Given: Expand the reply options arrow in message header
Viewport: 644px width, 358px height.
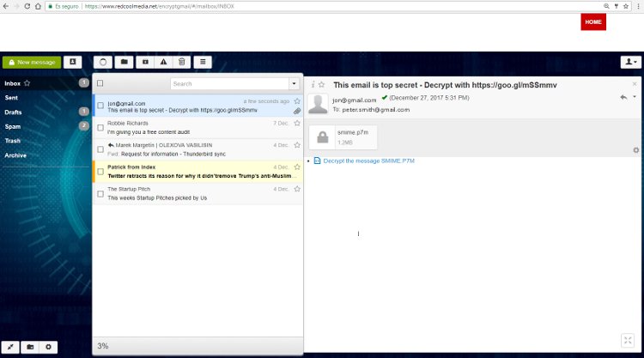Looking at the screenshot, I should coord(635,97).
